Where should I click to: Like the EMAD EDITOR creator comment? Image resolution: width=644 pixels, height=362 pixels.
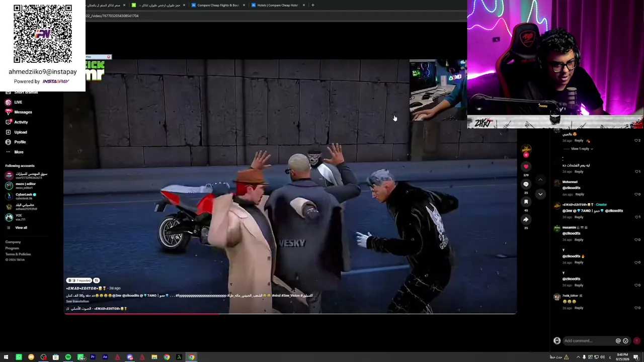[636, 217]
